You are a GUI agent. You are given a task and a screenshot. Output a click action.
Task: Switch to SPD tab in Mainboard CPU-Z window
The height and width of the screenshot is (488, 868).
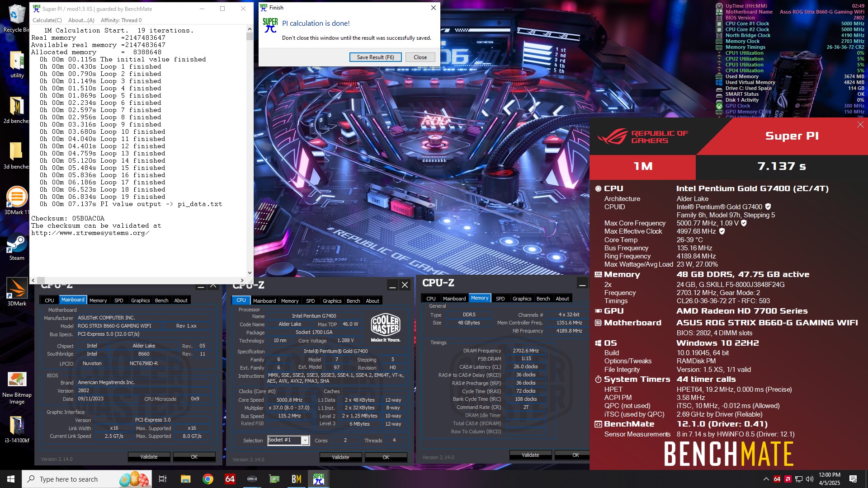tap(119, 300)
